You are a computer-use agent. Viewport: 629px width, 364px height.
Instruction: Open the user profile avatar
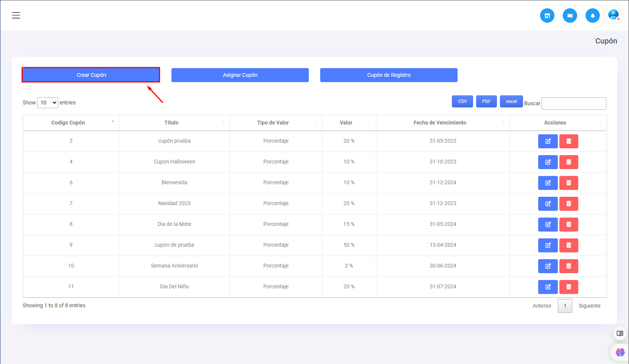pyautogui.click(x=613, y=15)
